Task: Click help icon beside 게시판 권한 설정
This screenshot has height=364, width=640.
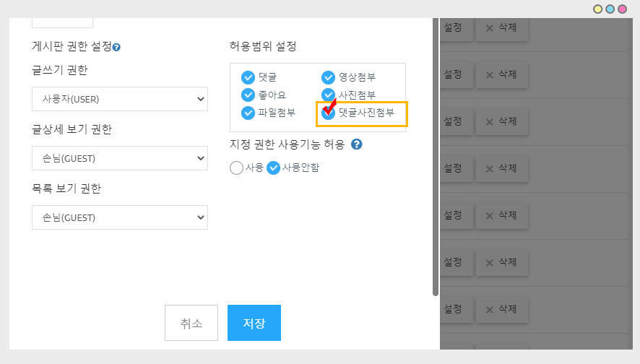Action: [116, 47]
